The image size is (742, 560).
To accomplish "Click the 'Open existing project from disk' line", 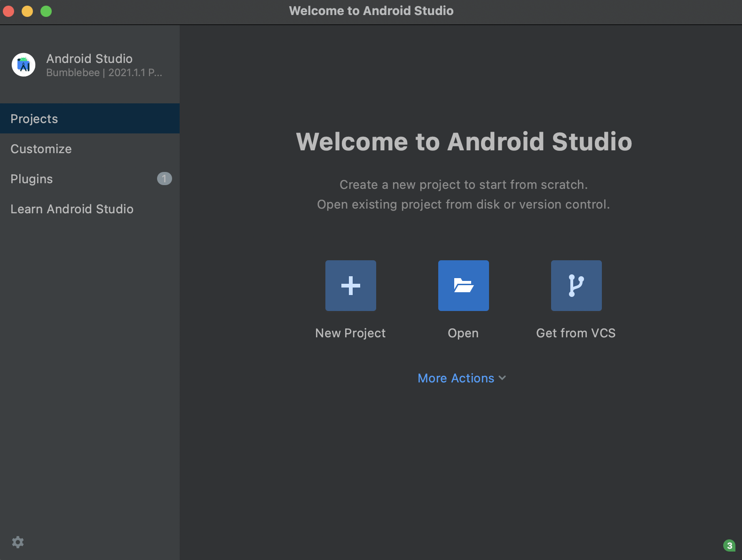I will click(x=464, y=204).
